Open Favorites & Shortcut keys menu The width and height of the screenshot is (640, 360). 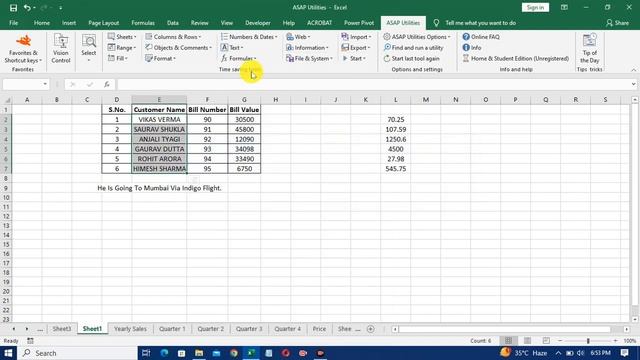point(23,49)
